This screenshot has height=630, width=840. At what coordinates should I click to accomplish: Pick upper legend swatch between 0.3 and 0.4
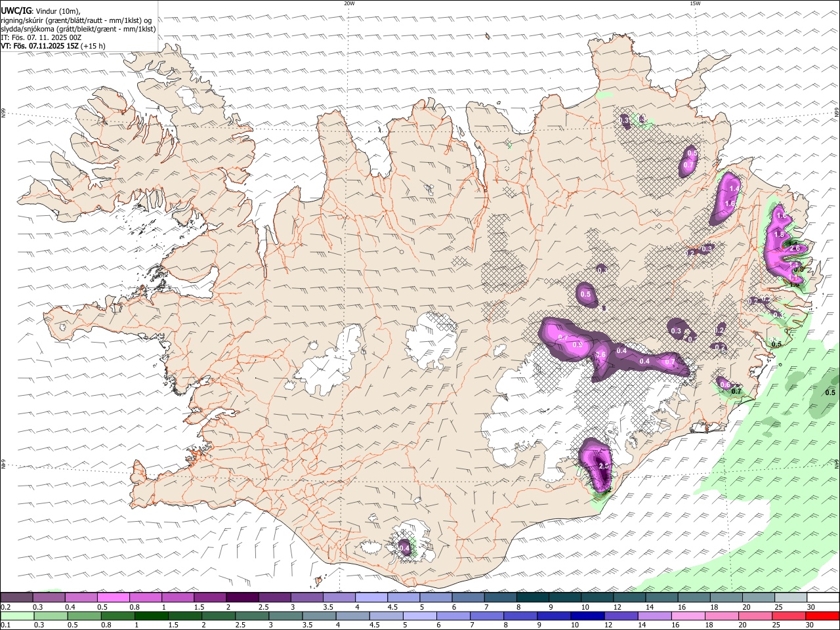tap(49, 597)
